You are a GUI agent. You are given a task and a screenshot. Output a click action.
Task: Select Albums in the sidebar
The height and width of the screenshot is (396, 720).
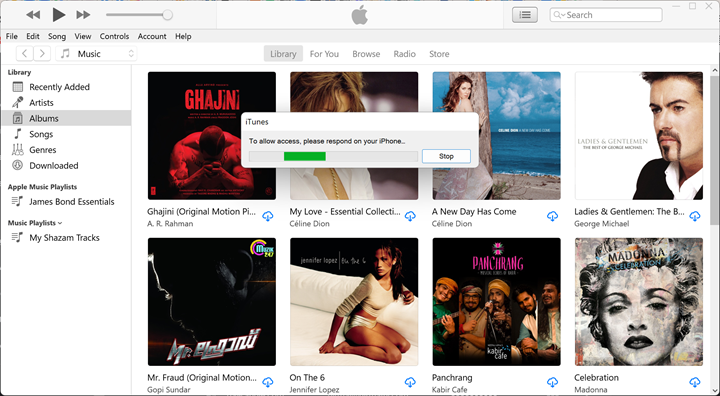[66, 118]
